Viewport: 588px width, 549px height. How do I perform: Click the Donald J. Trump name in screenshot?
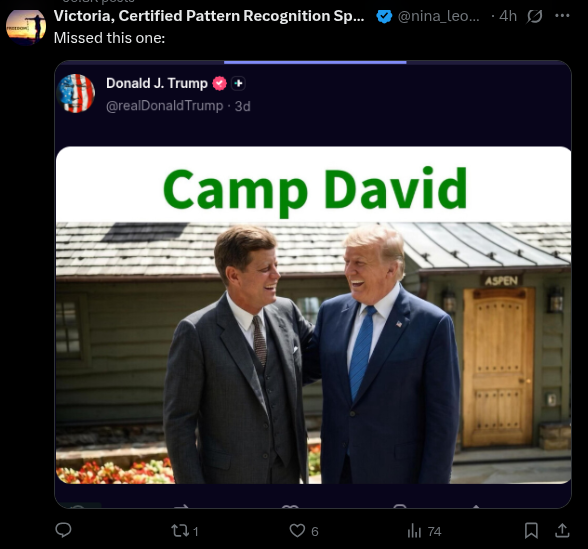tap(157, 83)
